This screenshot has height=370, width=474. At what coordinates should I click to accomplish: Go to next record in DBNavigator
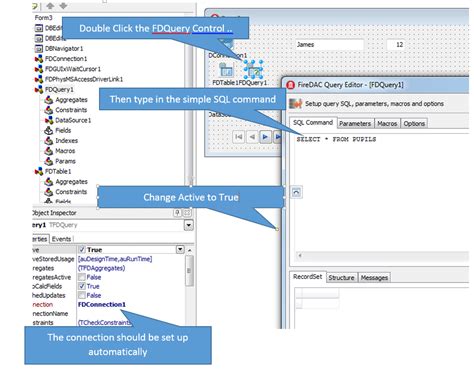pyautogui.click(x=265, y=137)
